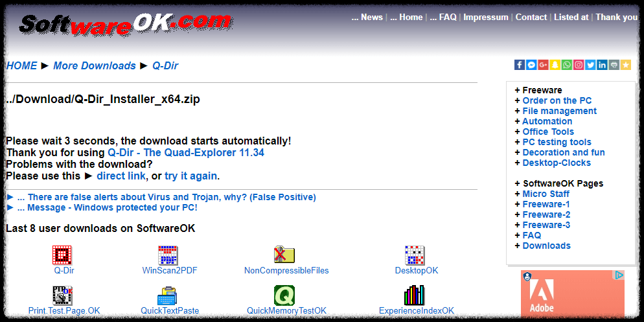
Task: Share on LinkedIn using its icon
Action: tap(602, 65)
